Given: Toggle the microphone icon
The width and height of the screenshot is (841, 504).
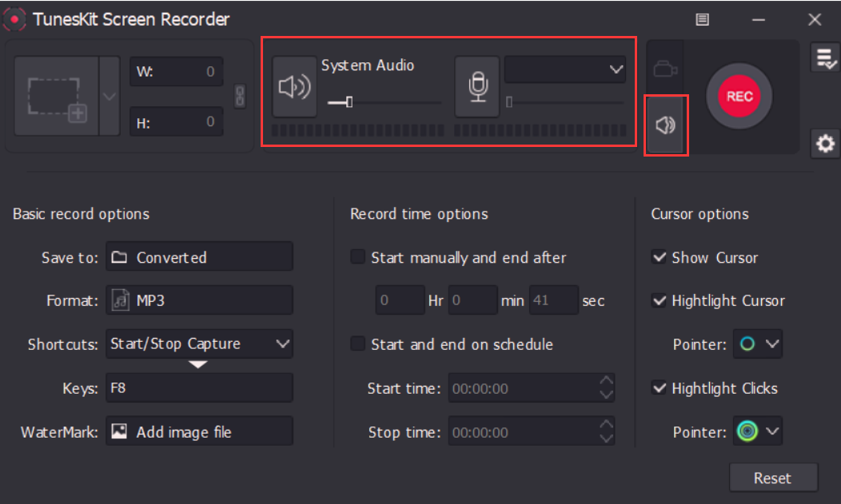Looking at the screenshot, I should click(477, 87).
